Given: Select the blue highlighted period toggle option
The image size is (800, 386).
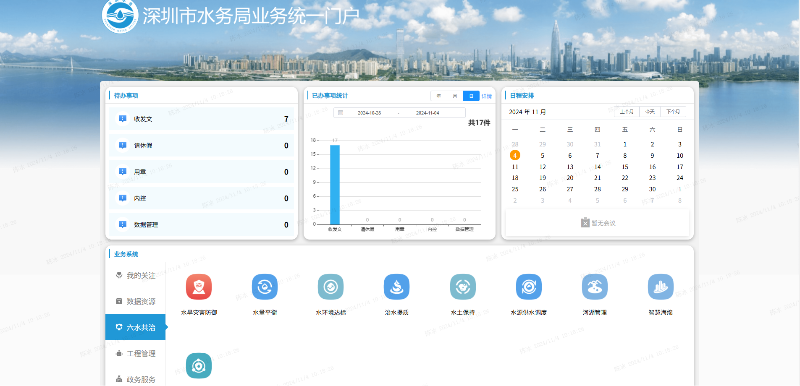Looking at the screenshot, I should coord(471,96).
